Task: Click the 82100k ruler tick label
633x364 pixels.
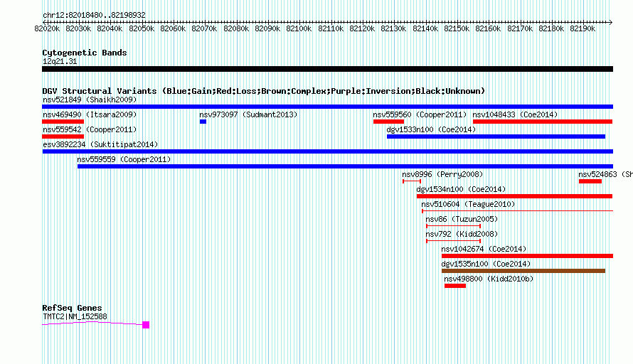Action: point(299,28)
